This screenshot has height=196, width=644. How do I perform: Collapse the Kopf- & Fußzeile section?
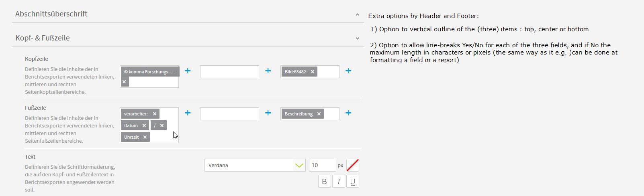pos(357,38)
